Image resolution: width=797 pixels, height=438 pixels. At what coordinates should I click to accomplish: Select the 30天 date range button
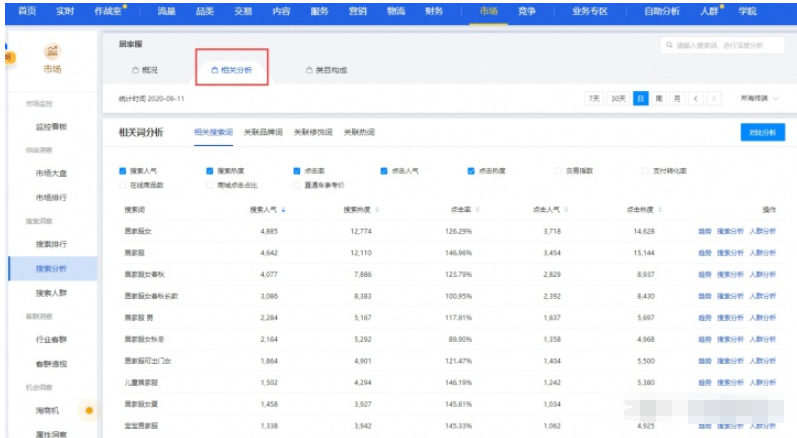tap(618, 99)
